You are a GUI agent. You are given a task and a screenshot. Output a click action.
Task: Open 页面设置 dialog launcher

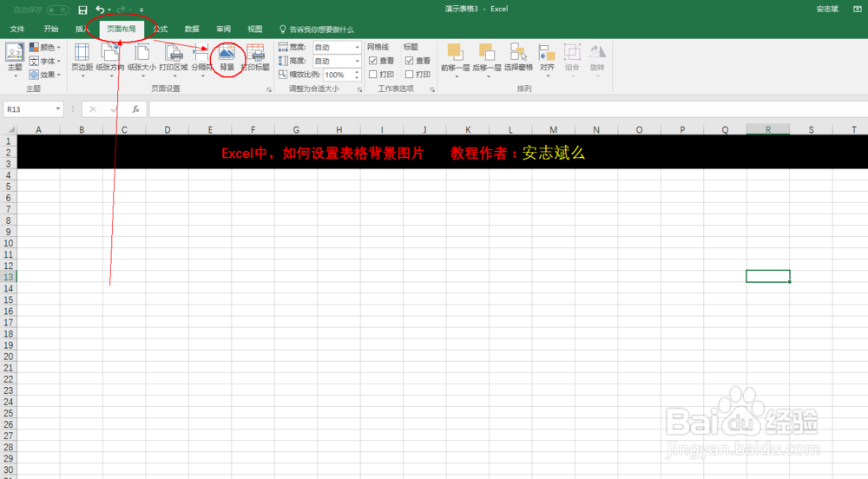pos(269,89)
